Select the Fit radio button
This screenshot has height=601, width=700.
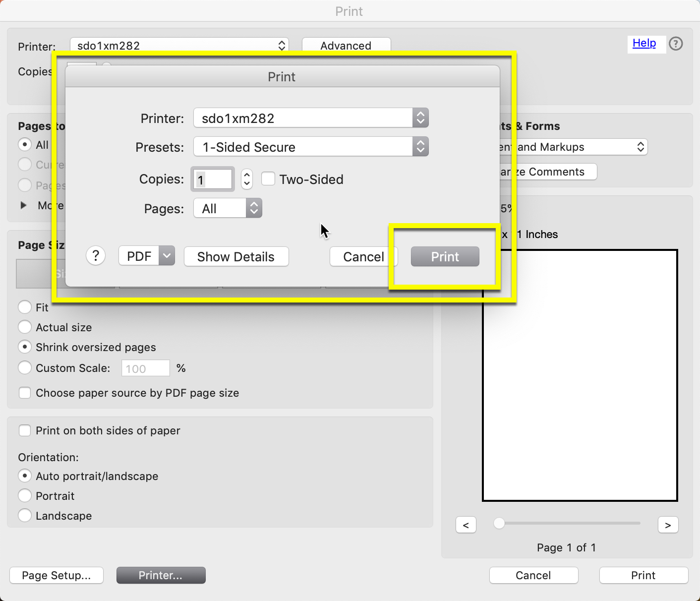[x=25, y=307]
